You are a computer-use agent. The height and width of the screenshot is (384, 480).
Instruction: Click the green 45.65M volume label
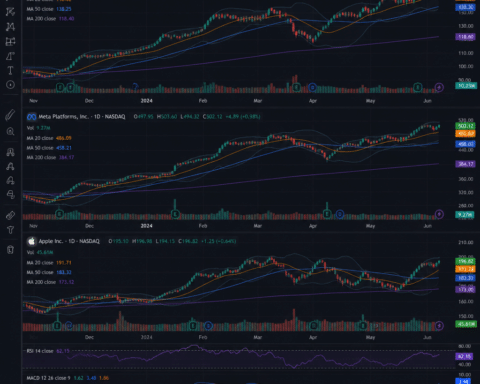pos(465,324)
